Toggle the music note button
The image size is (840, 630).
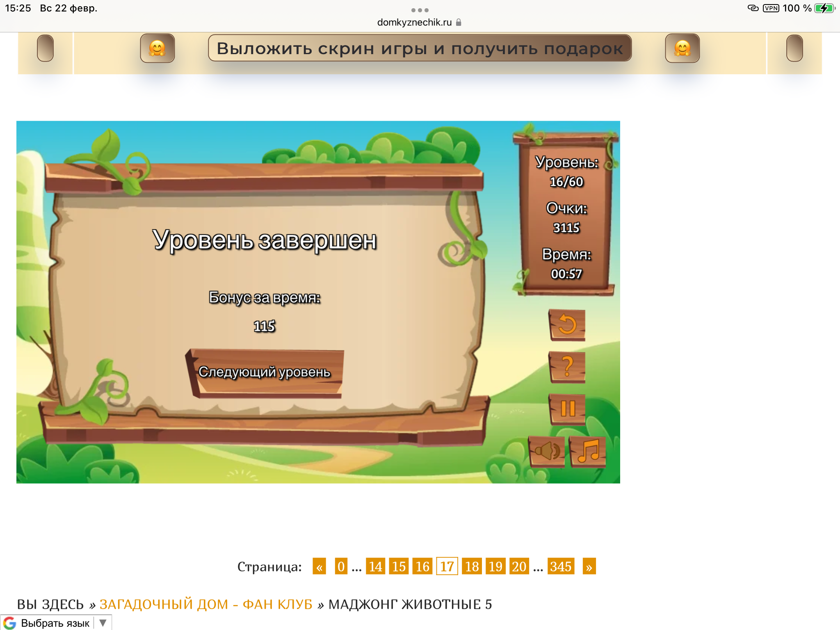click(588, 452)
